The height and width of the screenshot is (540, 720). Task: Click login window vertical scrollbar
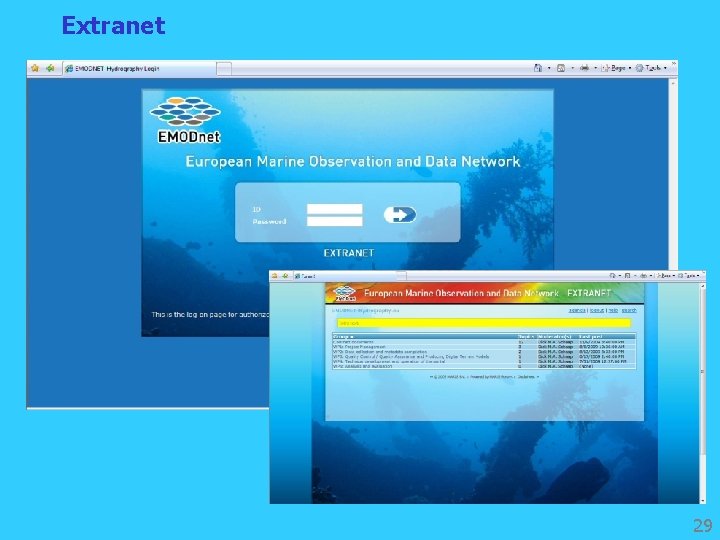[673, 174]
